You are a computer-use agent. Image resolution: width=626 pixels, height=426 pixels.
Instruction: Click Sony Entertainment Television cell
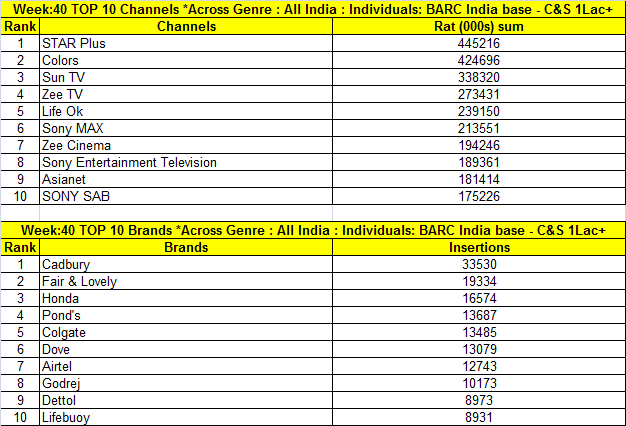[186, 162]
